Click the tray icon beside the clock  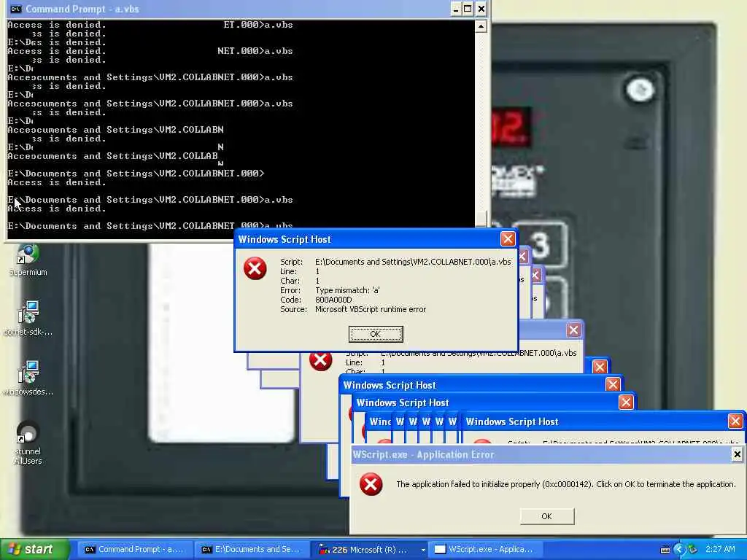tap(693, 550)
